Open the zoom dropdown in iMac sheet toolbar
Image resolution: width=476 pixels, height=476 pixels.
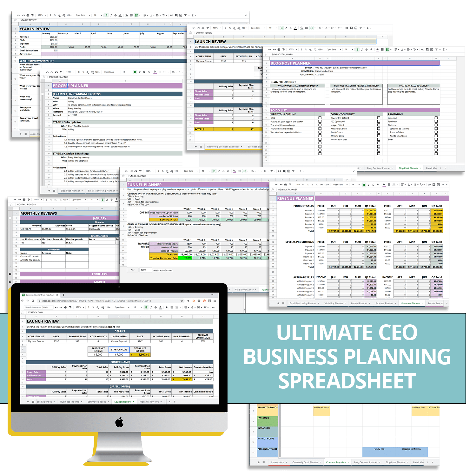tap(80, 307)
